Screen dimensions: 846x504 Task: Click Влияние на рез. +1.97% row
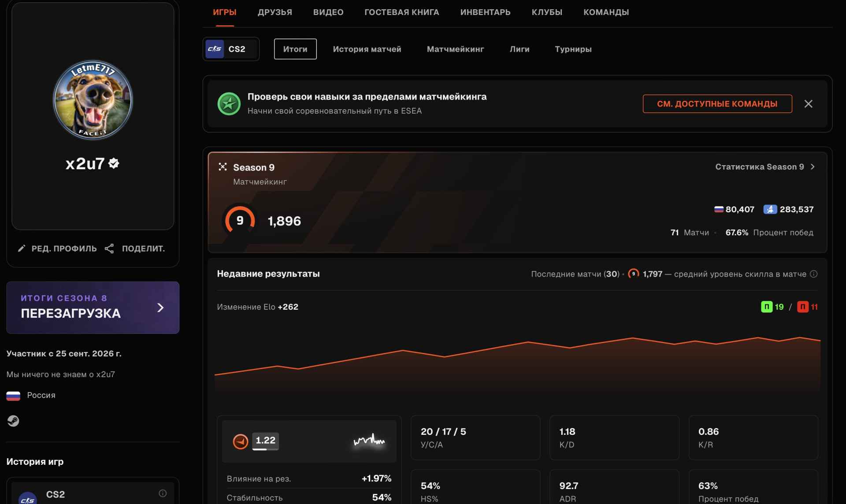point(309,478)
